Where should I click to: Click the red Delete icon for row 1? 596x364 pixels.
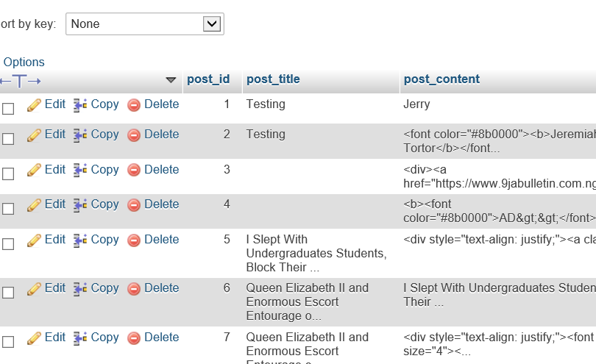(x=134, y=105)
